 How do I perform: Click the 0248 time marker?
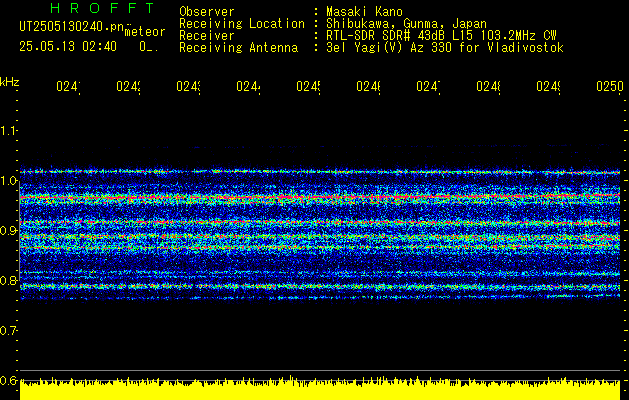488,86
